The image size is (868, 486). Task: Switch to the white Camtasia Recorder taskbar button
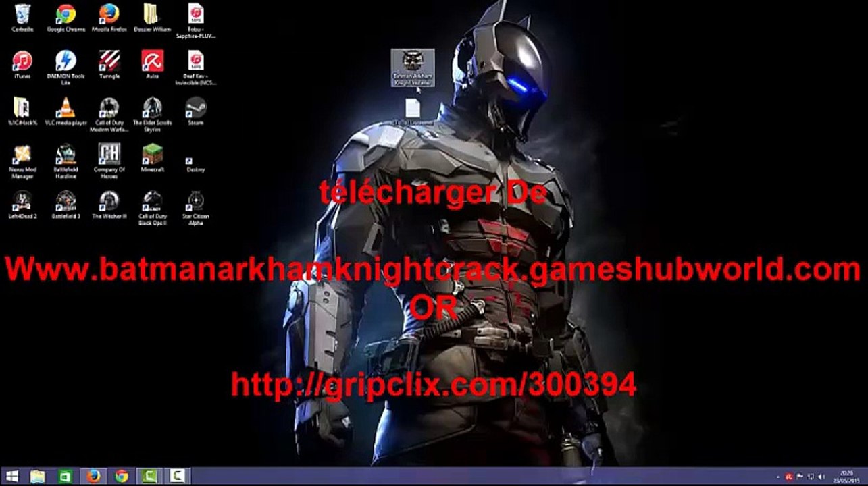pos(178,477)
